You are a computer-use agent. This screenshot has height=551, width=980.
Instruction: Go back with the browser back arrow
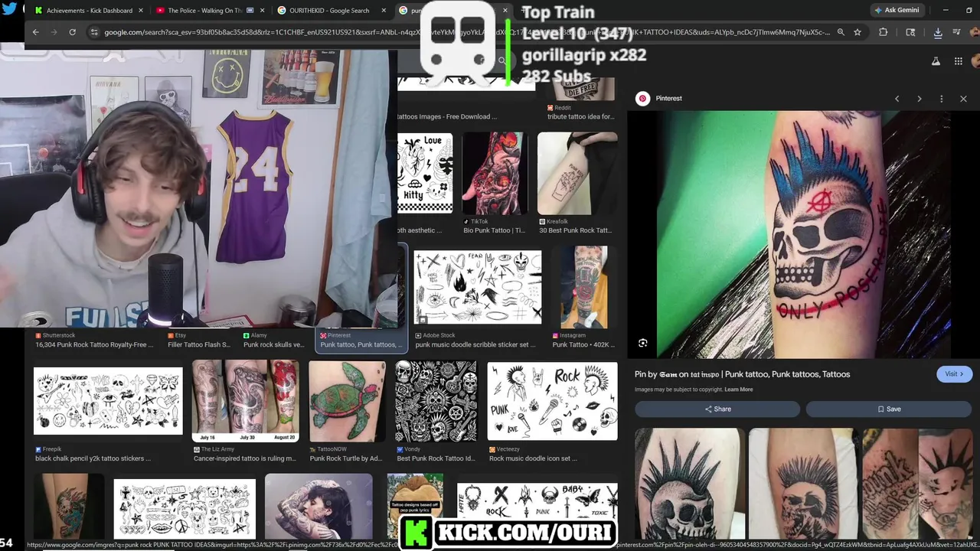pyautogui.click(x=35, y=32)
